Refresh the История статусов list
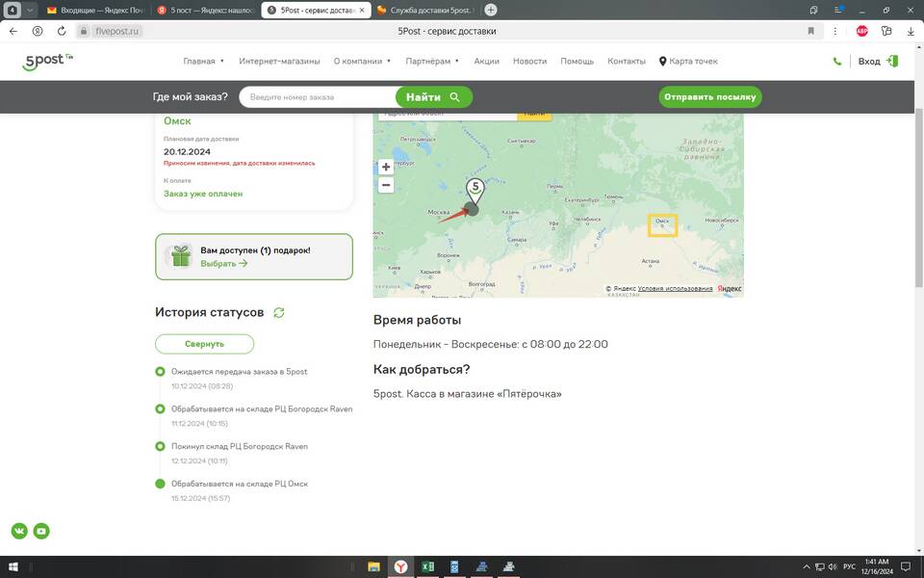The height and width of the screenshot is (578, 924). pyautogui.click(x=279, y=312)
